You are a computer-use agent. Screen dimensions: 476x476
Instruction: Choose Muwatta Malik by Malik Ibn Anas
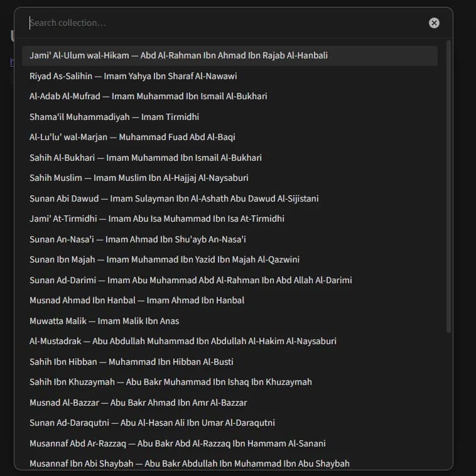pyautogui.click(x=230, y=321)
